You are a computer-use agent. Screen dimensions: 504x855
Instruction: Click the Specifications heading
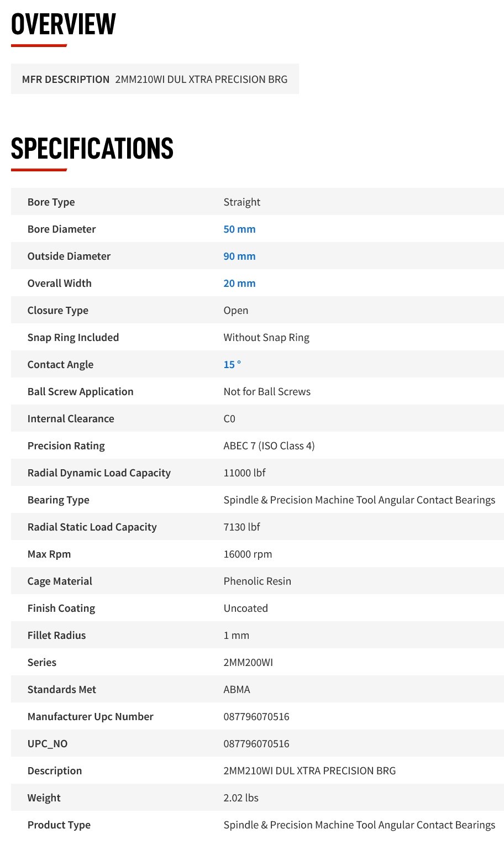click(x=92, y=148)
